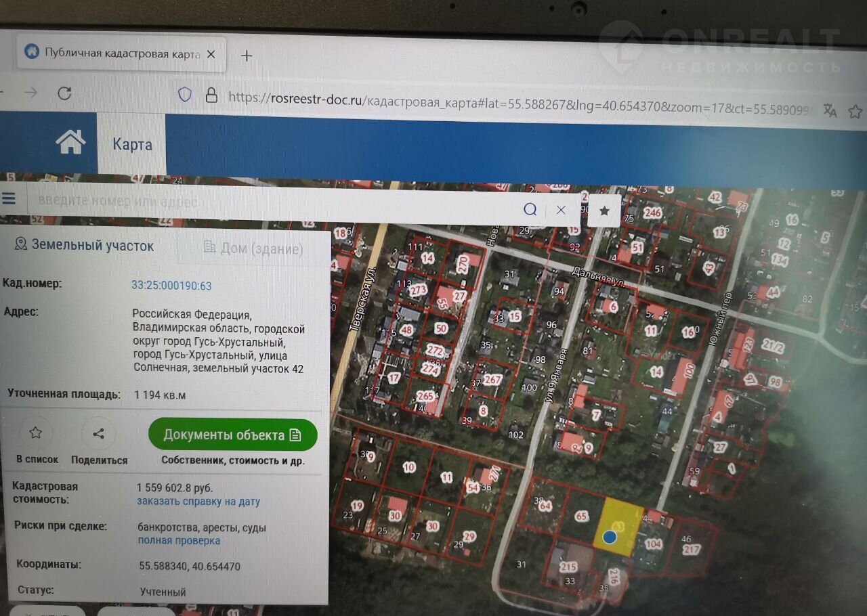The height and width of the screenshot is (616, 867).
Task: Click the shield tracking protection icon
Action: click(x=185, y=95)
